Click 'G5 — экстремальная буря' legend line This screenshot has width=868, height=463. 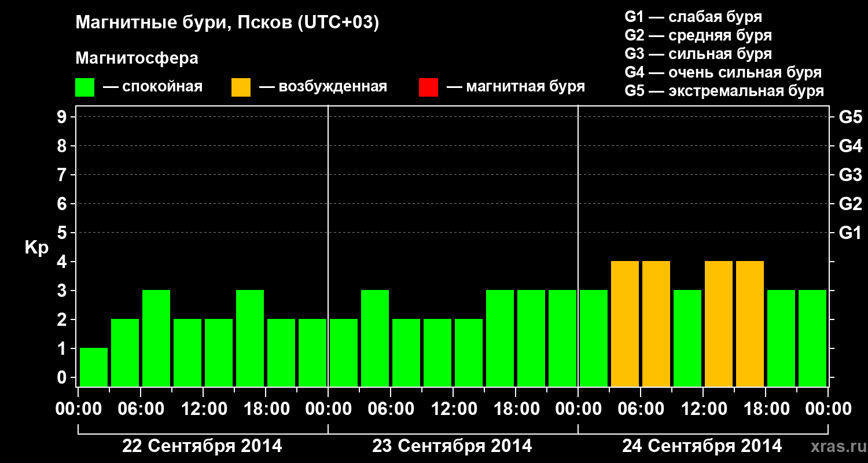(724, 91)
